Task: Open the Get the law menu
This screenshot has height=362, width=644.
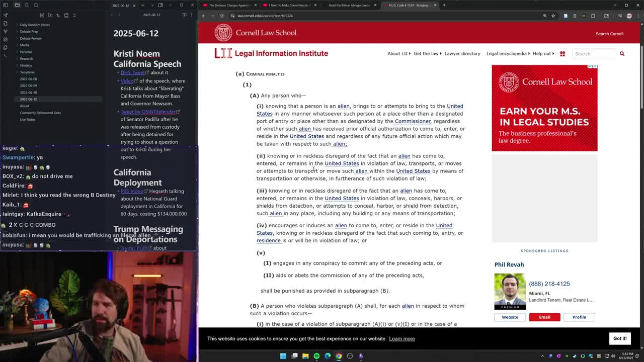Action: [x=428, y=54]
